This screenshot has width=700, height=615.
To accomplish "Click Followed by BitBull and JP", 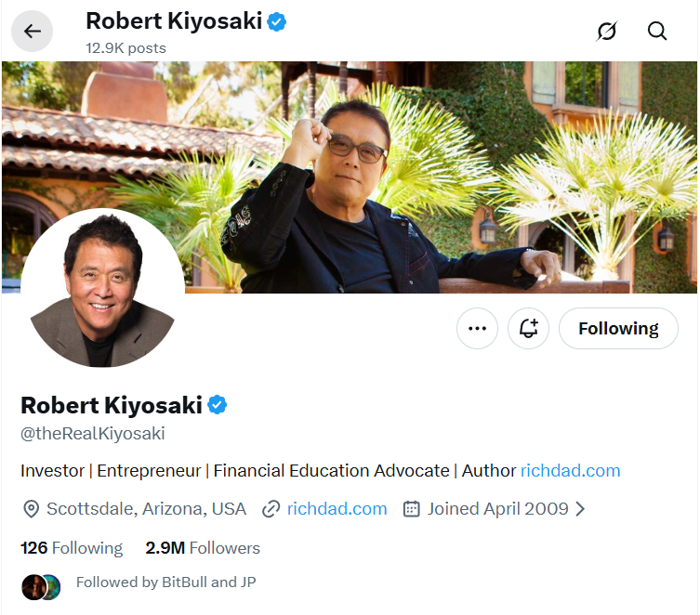I will point(165,582).
